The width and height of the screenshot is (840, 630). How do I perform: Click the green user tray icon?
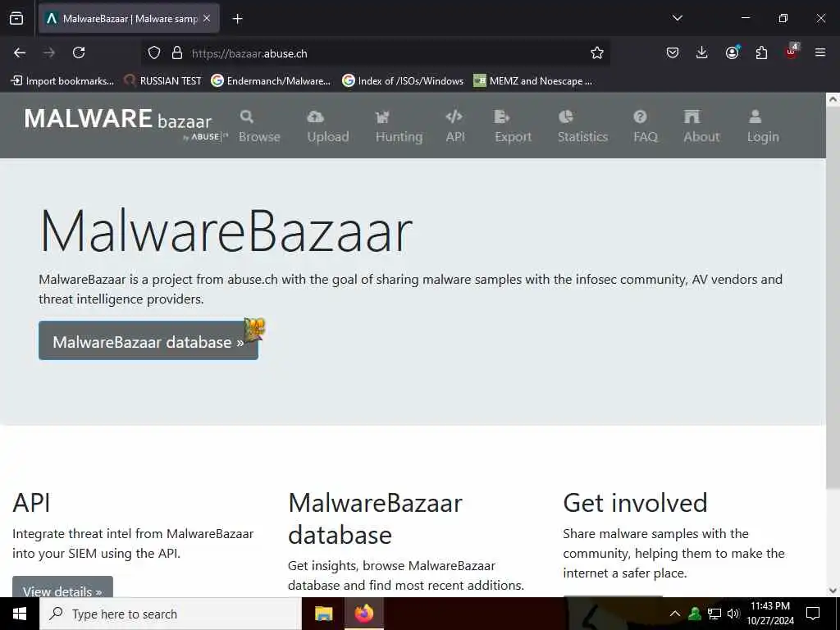(695, 614)
